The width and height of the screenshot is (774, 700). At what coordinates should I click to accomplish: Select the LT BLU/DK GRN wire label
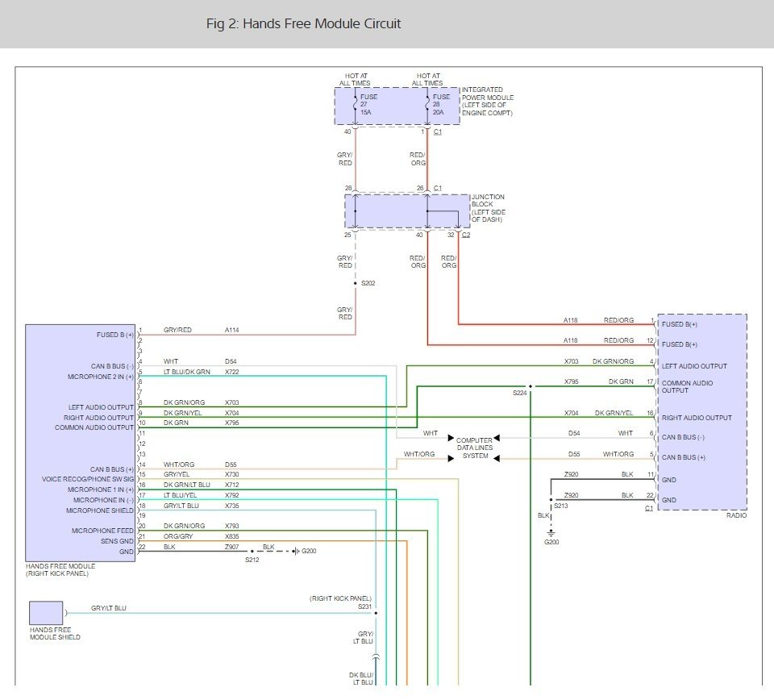coord(186,372)
